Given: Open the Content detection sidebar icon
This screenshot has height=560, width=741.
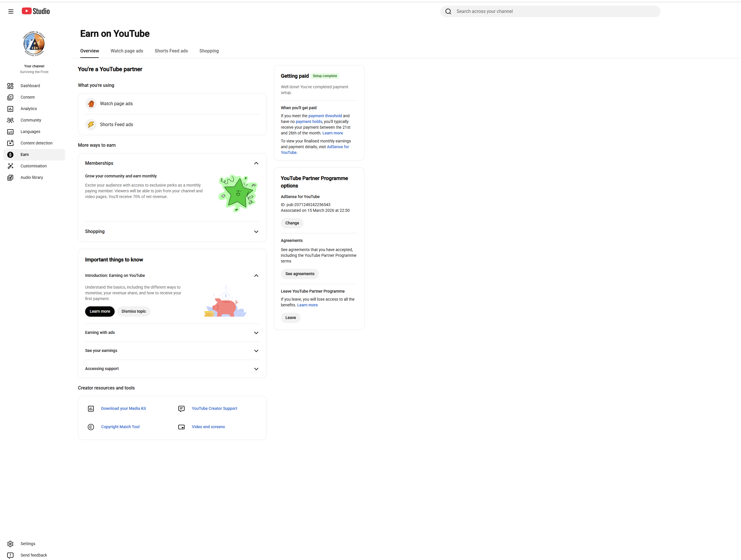Looking at the screenshot, I should tap(10, 143).
